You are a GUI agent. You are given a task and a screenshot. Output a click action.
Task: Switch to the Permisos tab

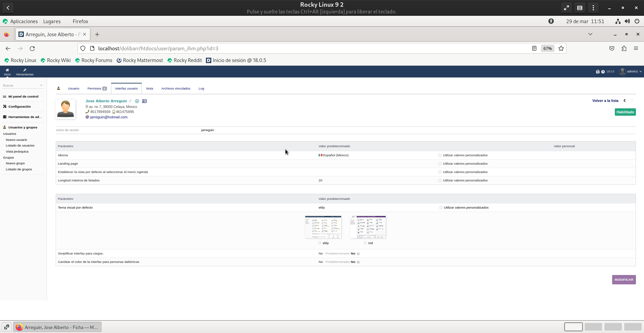[94, 89]
